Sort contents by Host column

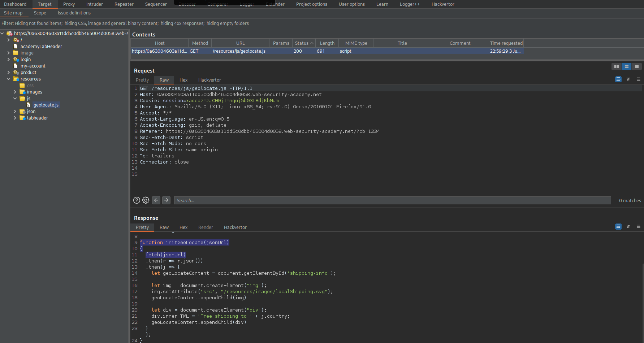[160, 43]
